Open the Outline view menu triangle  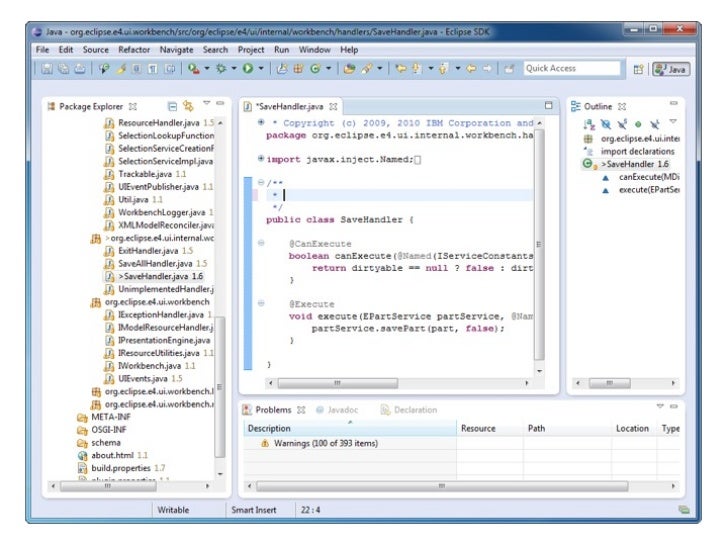click(673, 122)
